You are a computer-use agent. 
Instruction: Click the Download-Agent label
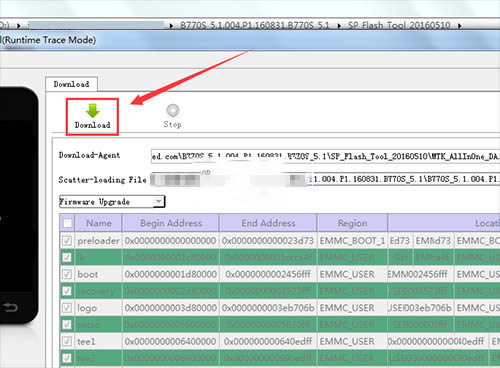coord(89,155)
